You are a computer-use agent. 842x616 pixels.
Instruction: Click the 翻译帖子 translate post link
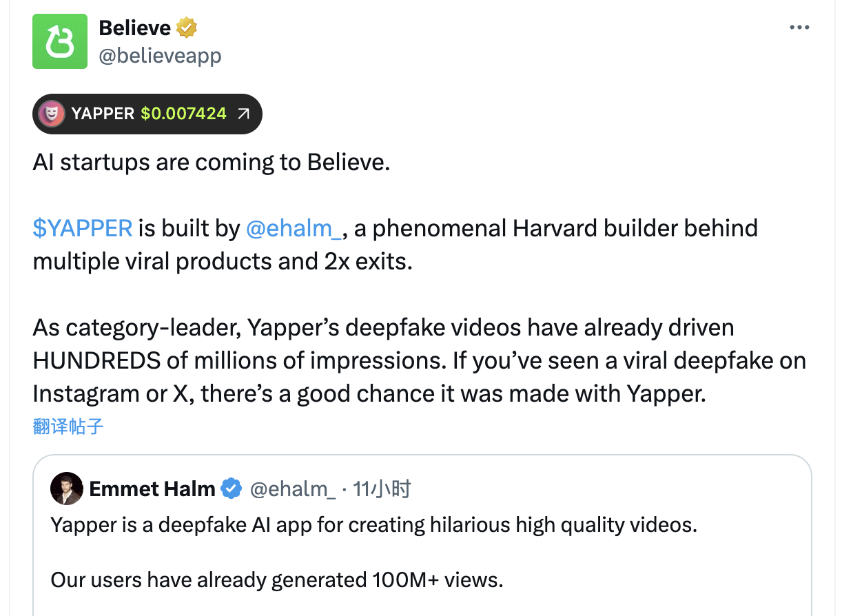click(x=68, y=427)
